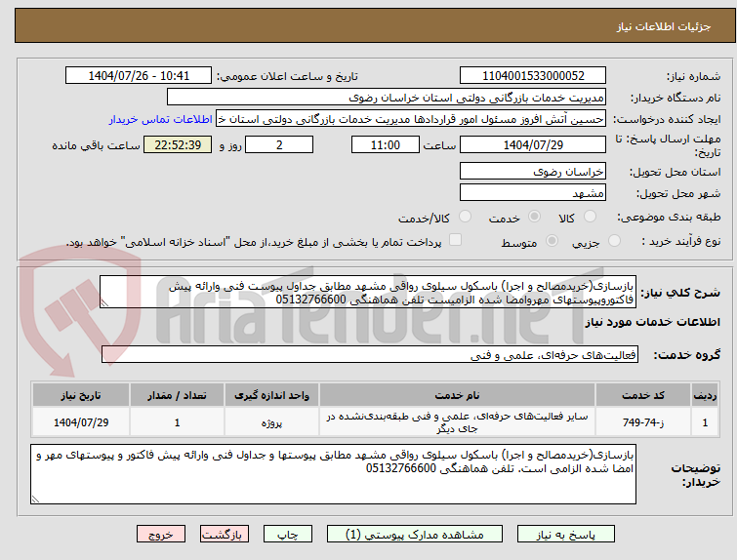Viewport: 737px width, 560px height.
Task: Click the نام دستگاه خریدار field
Action: click(x=387, y=98)
